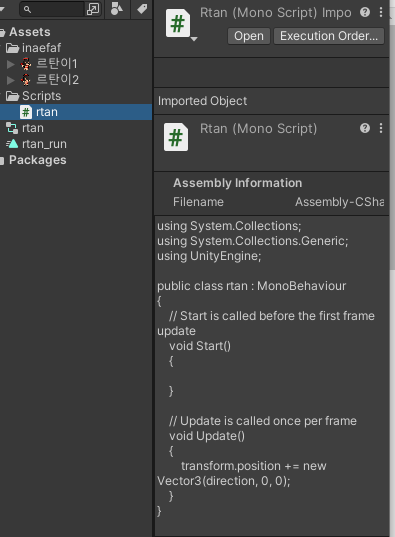Select the Packages root folder
The height and width of the screenshot is (537, 395).
pos(38,160)
